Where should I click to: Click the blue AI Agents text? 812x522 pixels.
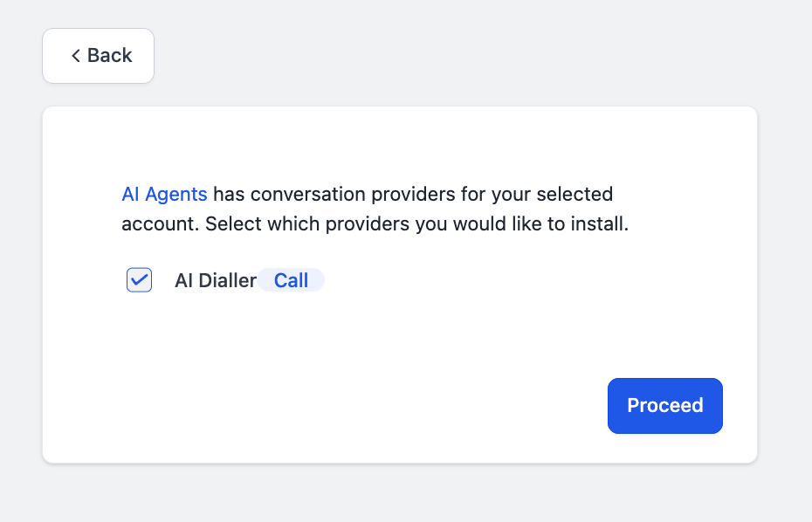(x=164, y=194)
